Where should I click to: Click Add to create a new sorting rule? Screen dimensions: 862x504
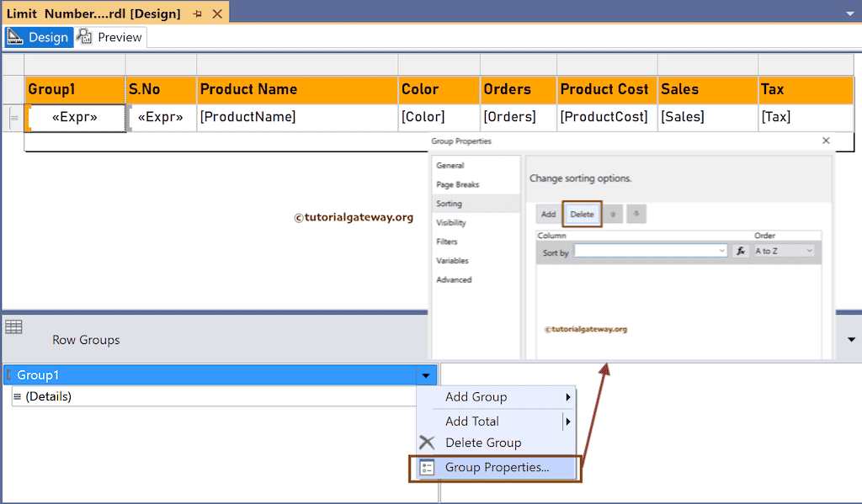tap(548, 214)
